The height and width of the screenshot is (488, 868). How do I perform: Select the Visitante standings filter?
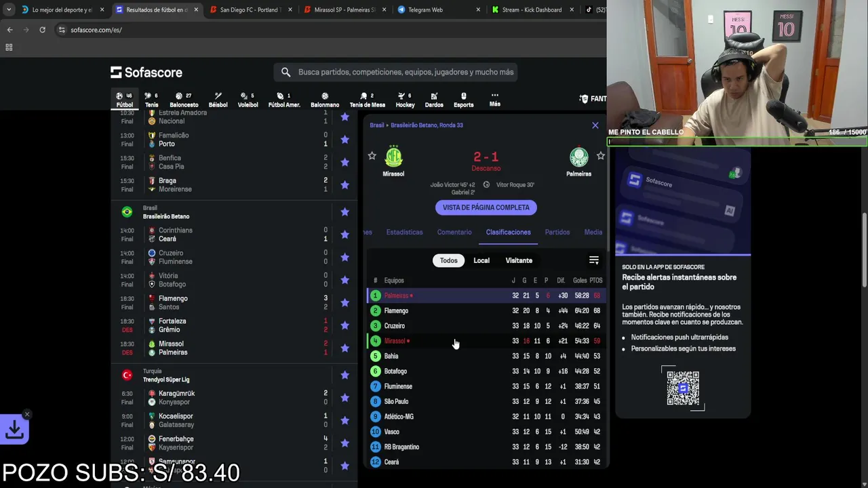(x=519, y=260)
